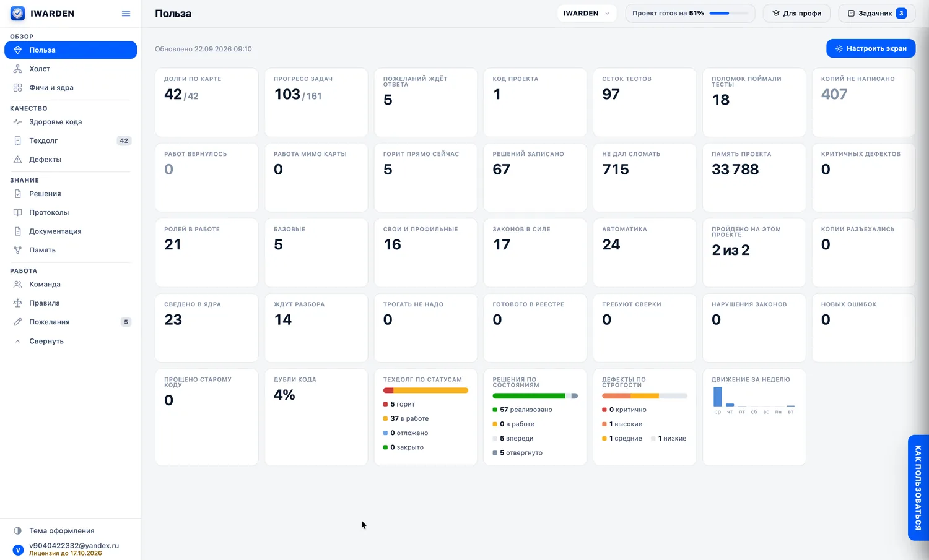Click the Решения file-check icon
The width and height of the screenshot is (929, 560).
pyautogui.click(x=17, y=194)
